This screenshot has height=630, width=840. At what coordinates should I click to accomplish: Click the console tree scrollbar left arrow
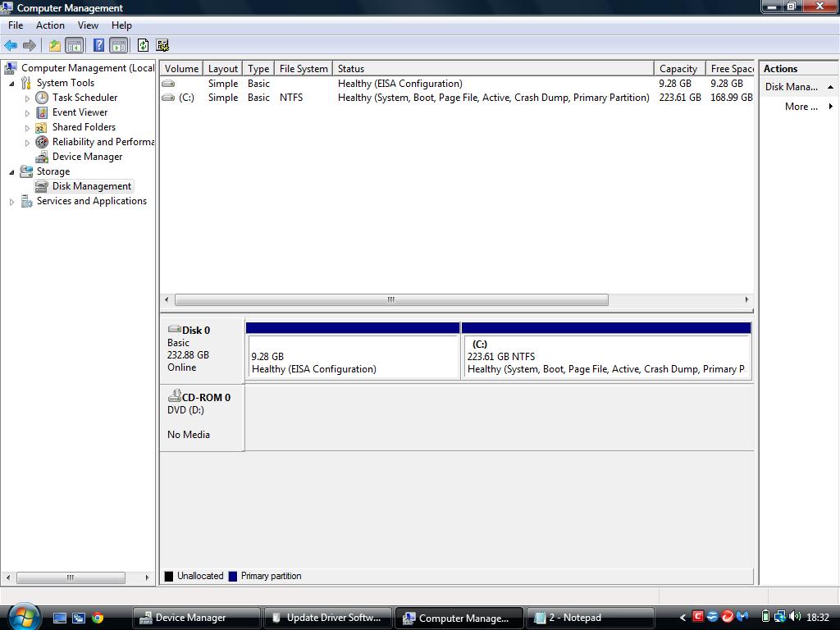[7, 577]
